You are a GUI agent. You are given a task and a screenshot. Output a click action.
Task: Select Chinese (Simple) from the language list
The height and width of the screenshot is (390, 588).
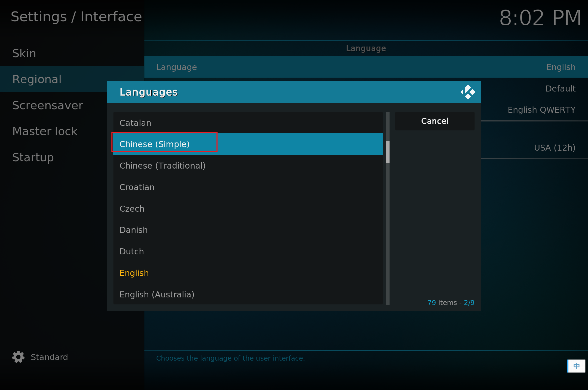[x=248, y=144]
